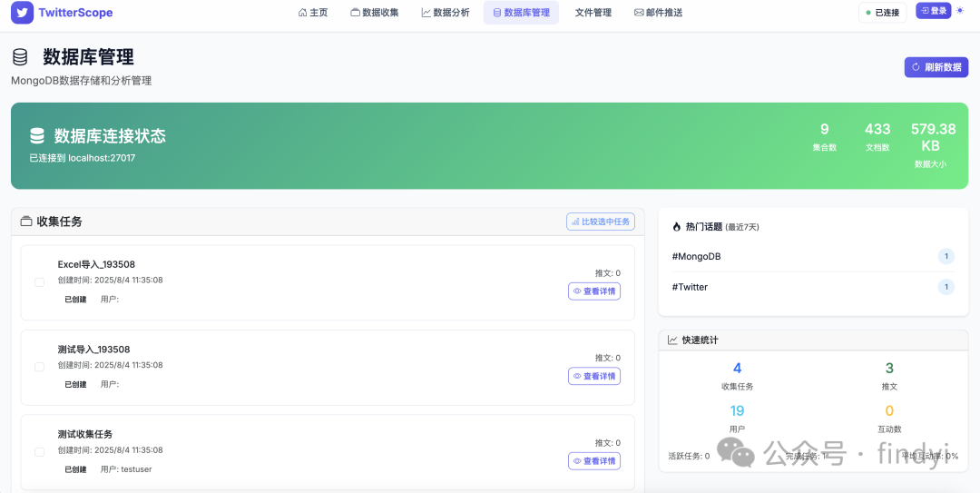Click the 活跃任务: 0 stat

689,456
